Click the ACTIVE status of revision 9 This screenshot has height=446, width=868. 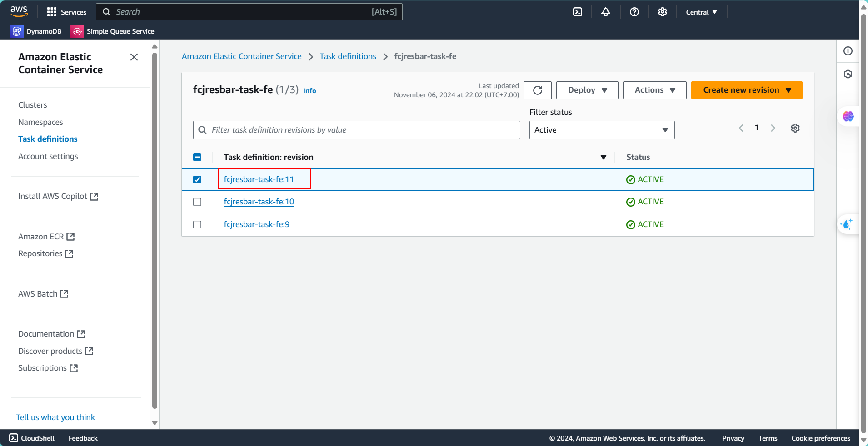click(x=645, y=224)
